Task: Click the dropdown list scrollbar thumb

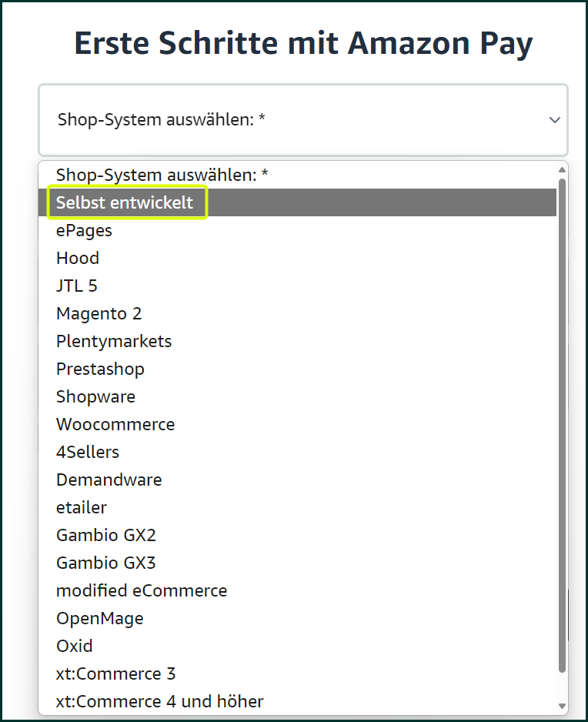Action: 562,426
